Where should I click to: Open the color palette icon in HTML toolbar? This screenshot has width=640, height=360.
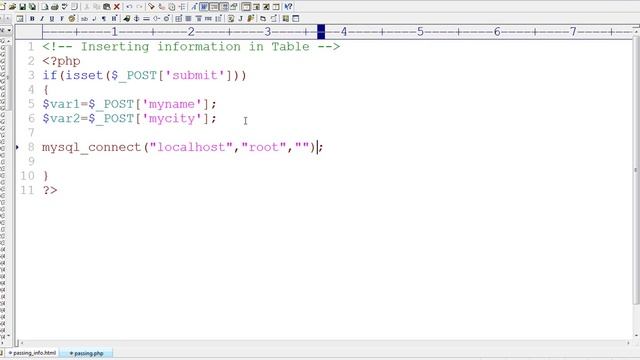point(72,19)
